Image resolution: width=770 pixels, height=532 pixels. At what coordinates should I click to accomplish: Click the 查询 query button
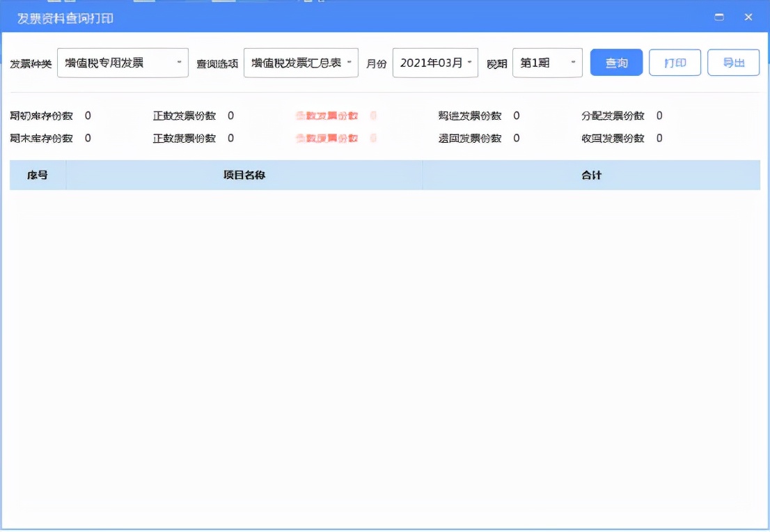coord(615,62)
